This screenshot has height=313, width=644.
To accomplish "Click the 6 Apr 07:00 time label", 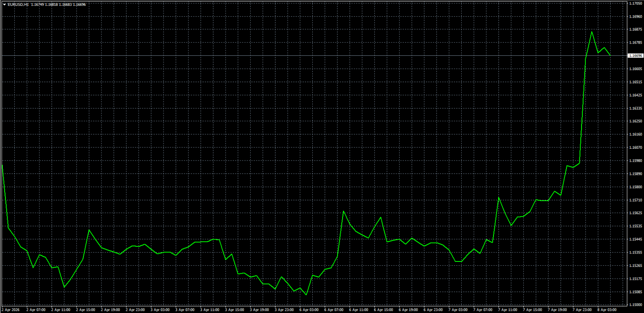I will click(334, 310).
